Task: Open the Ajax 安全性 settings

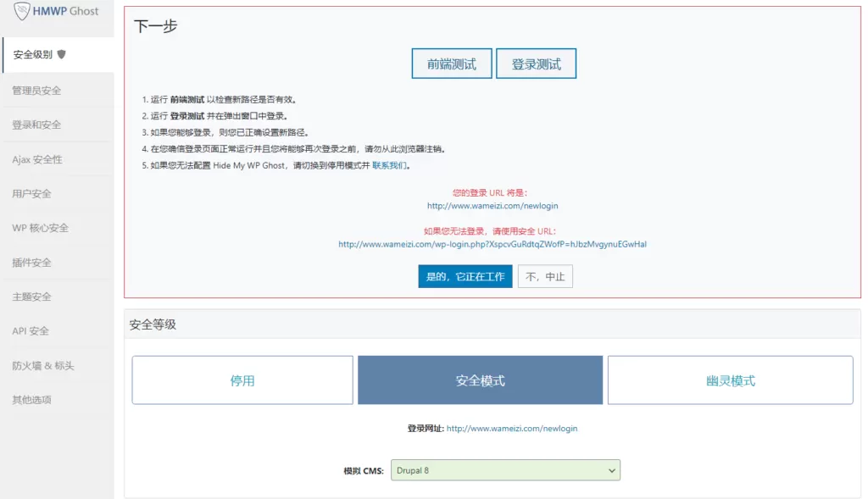Action: 40,158
